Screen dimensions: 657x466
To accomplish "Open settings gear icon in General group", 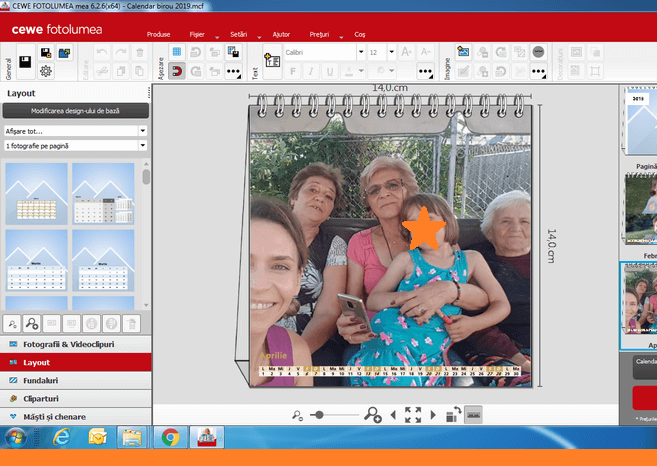I will 46,71.
